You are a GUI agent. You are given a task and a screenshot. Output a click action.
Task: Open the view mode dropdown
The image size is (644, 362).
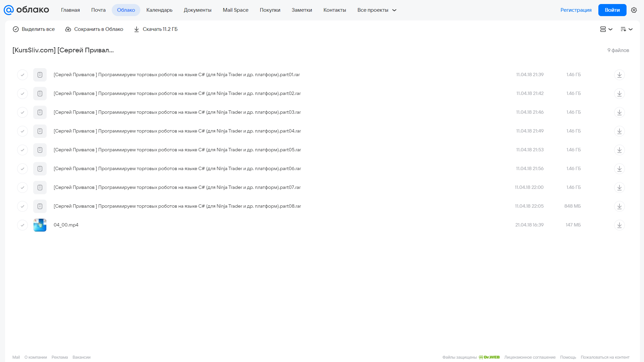[x=606, y=29]
